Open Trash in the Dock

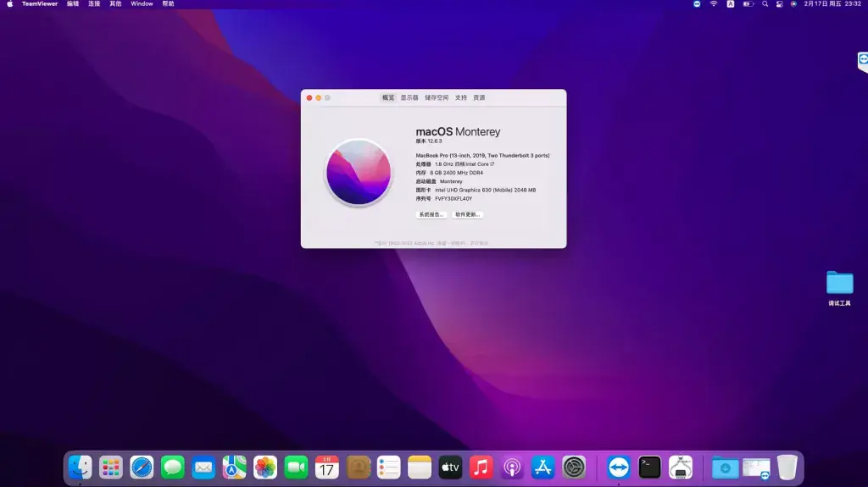click(787, 468)
